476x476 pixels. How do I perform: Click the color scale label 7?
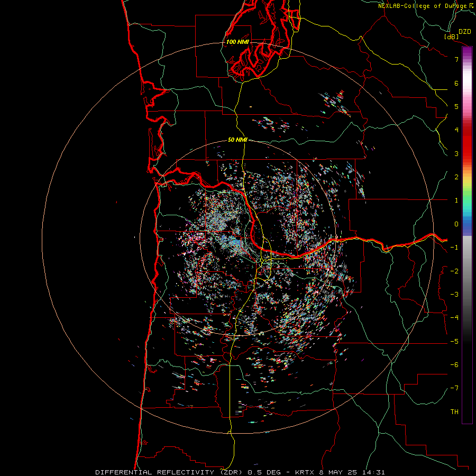click(x=456, y=59)
